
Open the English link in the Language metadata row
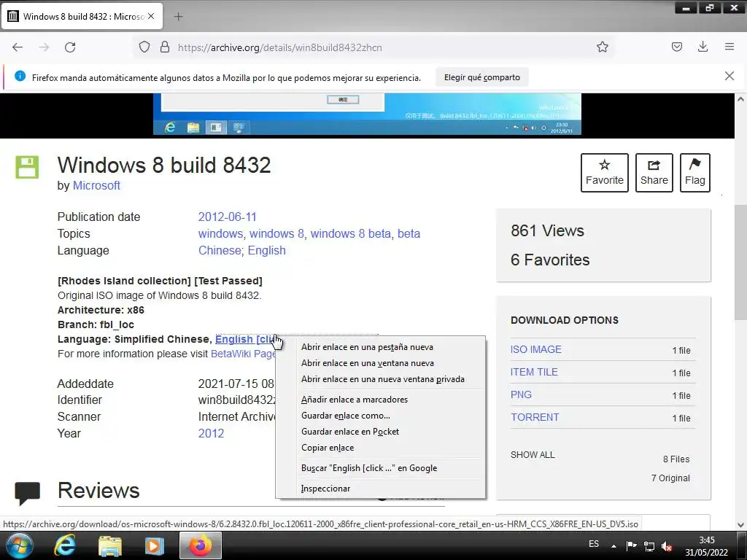pos(266,251)
